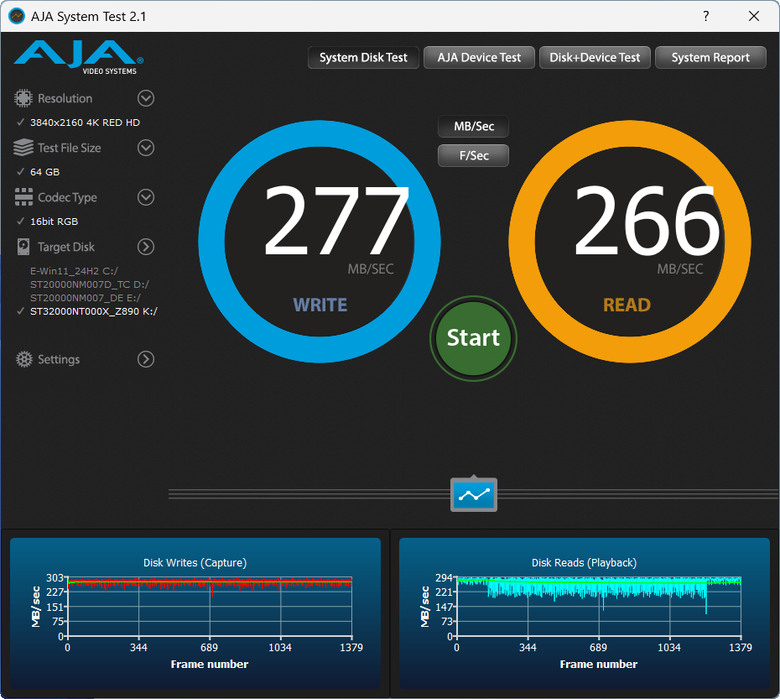Select target disk ST32000NT000X_Z890 K:/

pyautogui.click(x=94, y=311)
